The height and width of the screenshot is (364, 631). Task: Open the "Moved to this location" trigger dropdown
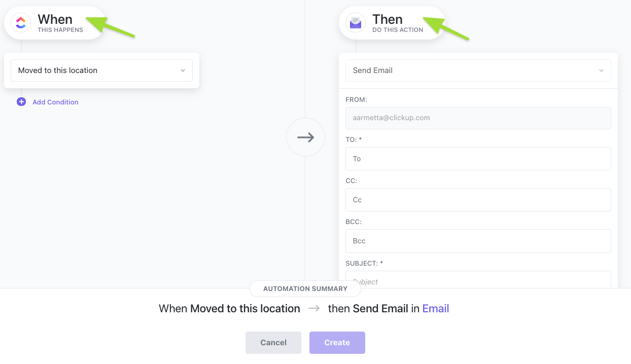(x=96, y=70)
